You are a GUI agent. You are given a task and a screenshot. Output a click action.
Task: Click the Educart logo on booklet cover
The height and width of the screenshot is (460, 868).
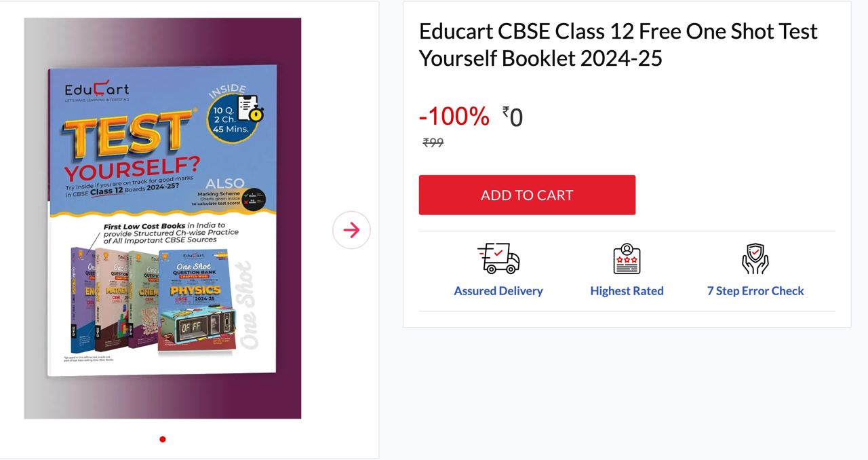[x=96, y=90]
